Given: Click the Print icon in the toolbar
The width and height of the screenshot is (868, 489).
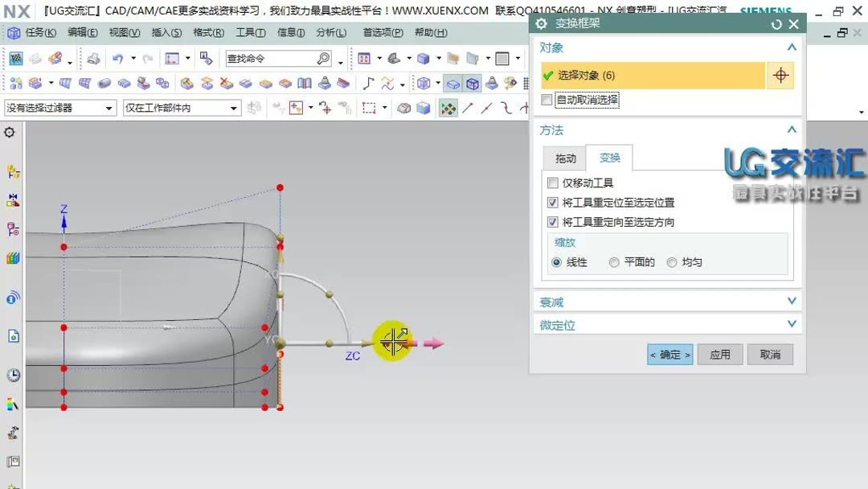Looking at the screenshot, I should tap(95, 58).
